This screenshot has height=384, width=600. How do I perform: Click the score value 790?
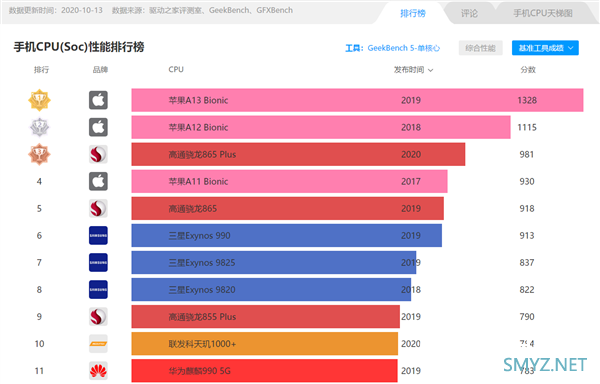(527, 317)
